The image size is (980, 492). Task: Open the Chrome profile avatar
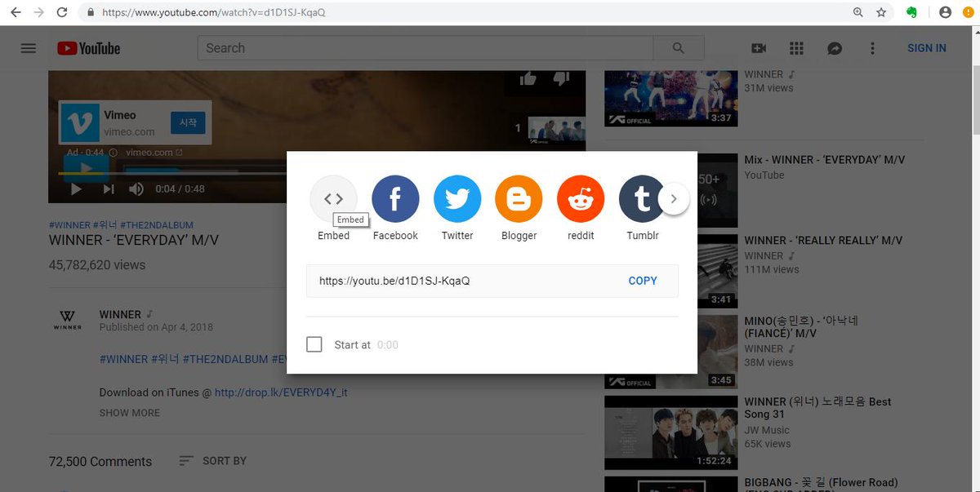coord(945,12)
